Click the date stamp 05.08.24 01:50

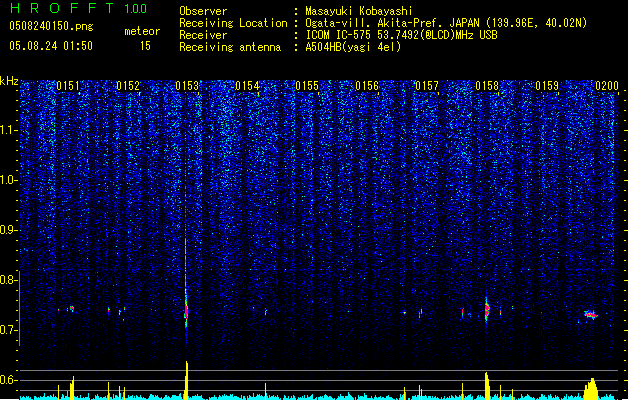click(x=51, y=46)
